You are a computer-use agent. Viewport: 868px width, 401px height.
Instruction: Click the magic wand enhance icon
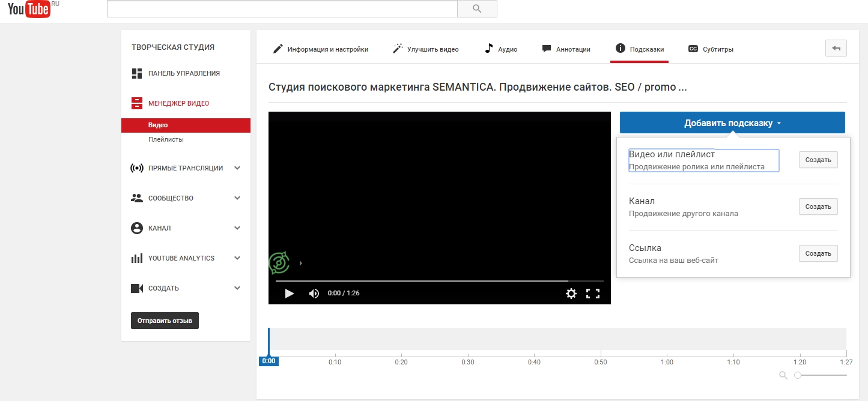[398, 49]
